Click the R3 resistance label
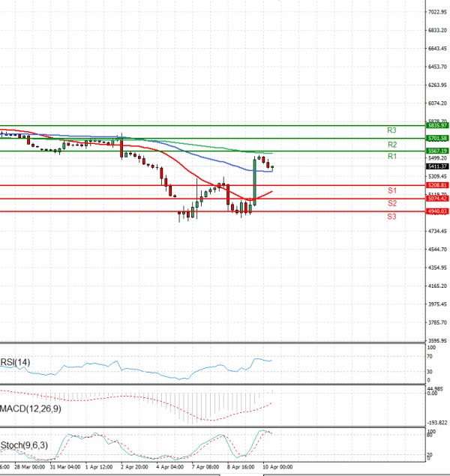 391,130
